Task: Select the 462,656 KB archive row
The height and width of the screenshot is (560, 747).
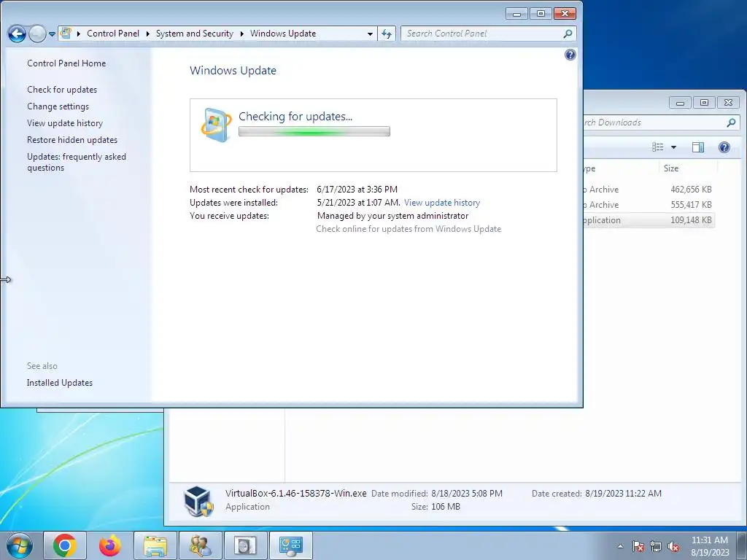Action: tap(649, 190)
